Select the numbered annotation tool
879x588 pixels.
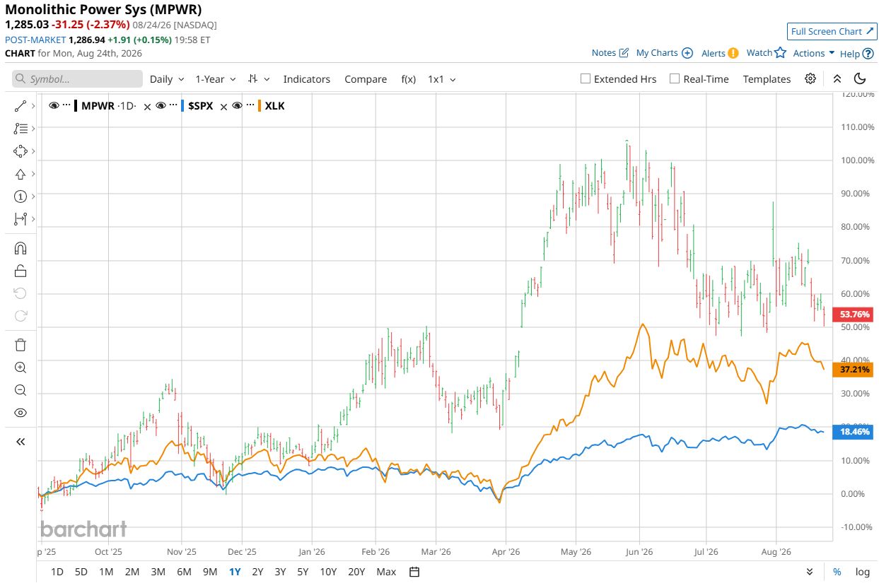click(x=20, y=196)
